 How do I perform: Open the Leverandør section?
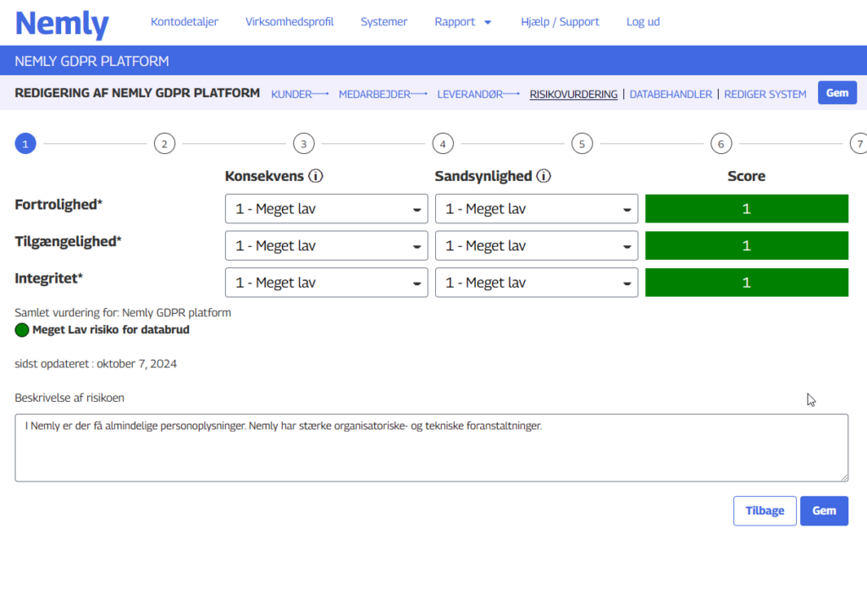point(469,94)
